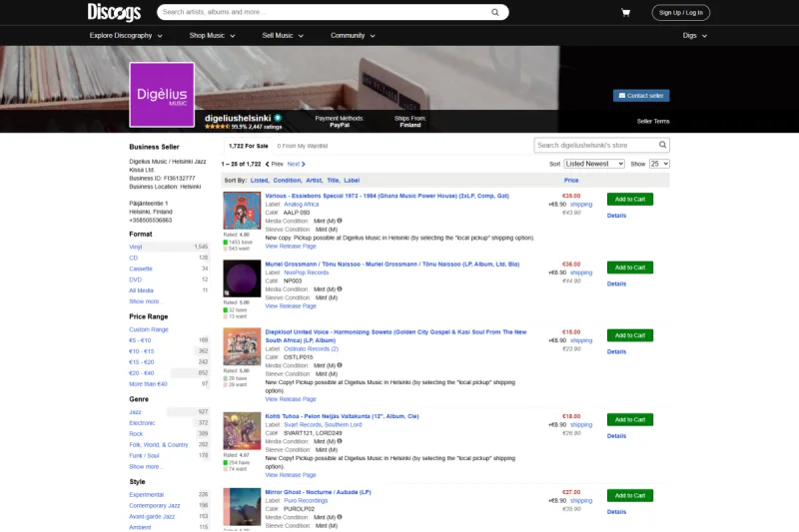Sort by Label

click(352, 181)
